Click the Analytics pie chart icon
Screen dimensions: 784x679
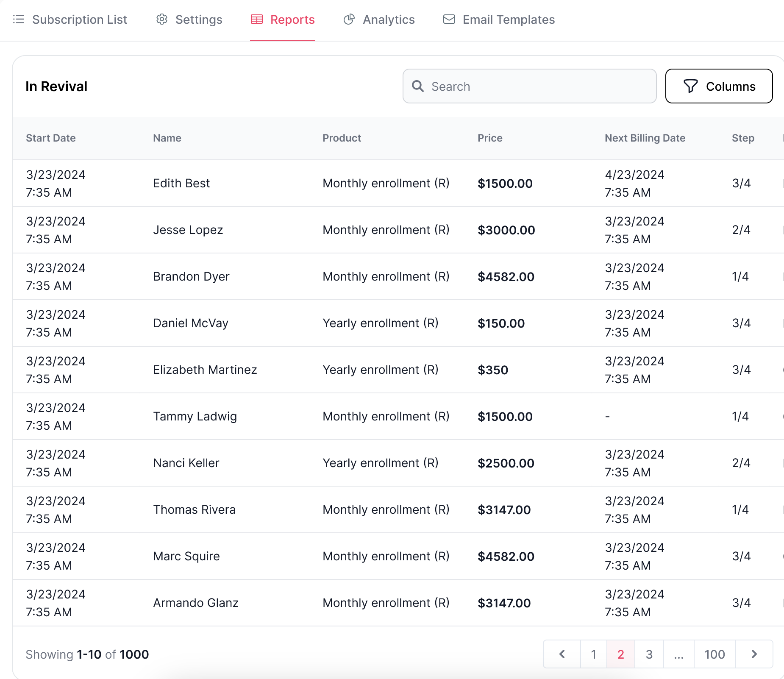pyautogui.click(x=349, y=19)
